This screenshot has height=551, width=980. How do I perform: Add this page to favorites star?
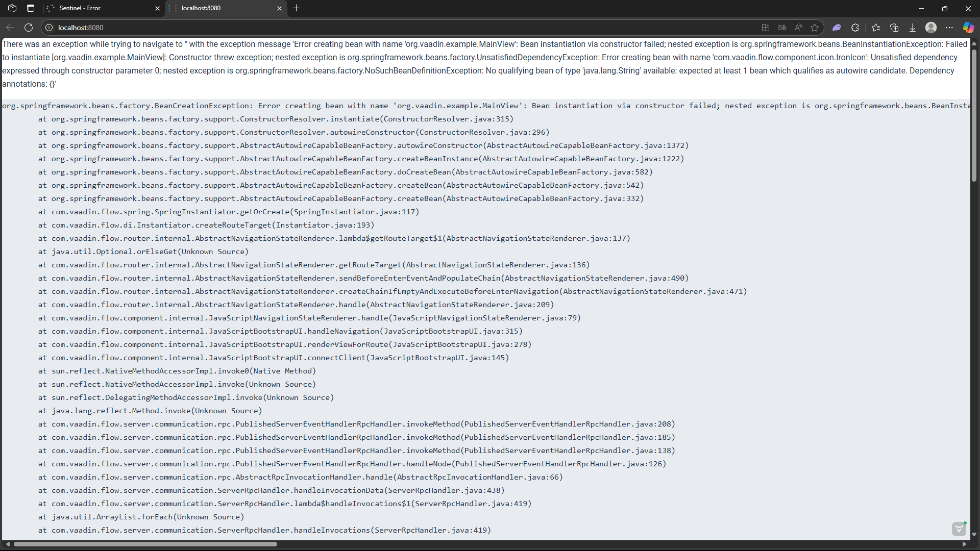click(x=815, y=28)
